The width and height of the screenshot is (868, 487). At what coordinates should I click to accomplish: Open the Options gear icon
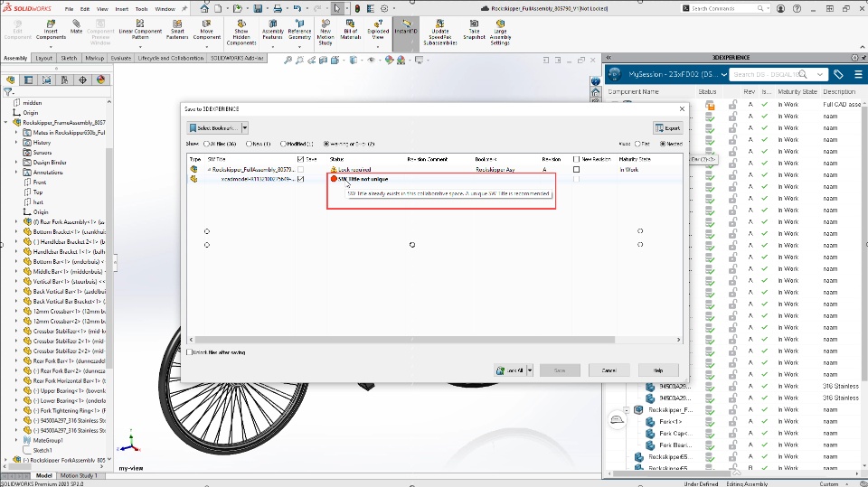(384, 8)
